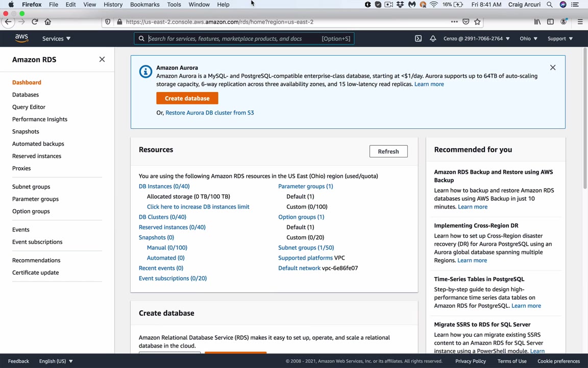Image resolution: width=588 pixels, height=368 pixels.
Task: Focus the AWS services search field
Action: [244, 38]
